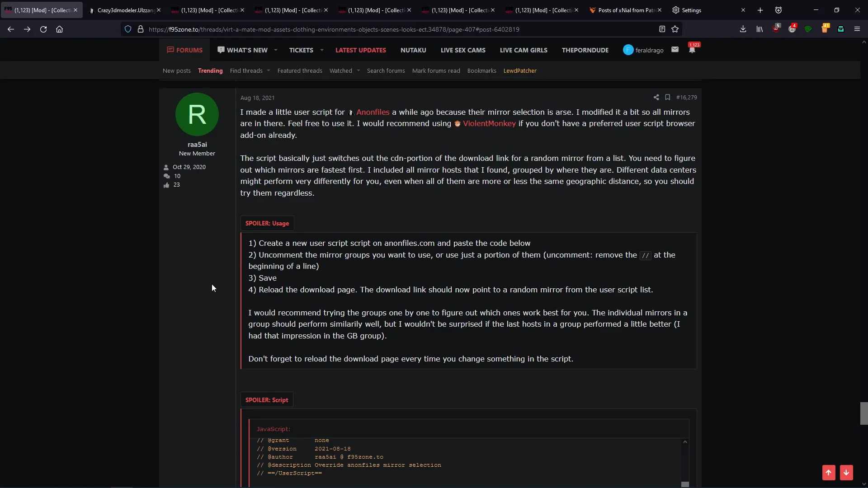Go forward to the next page
The width and height of the screenshot is (868, 488).
pos(27,29)
